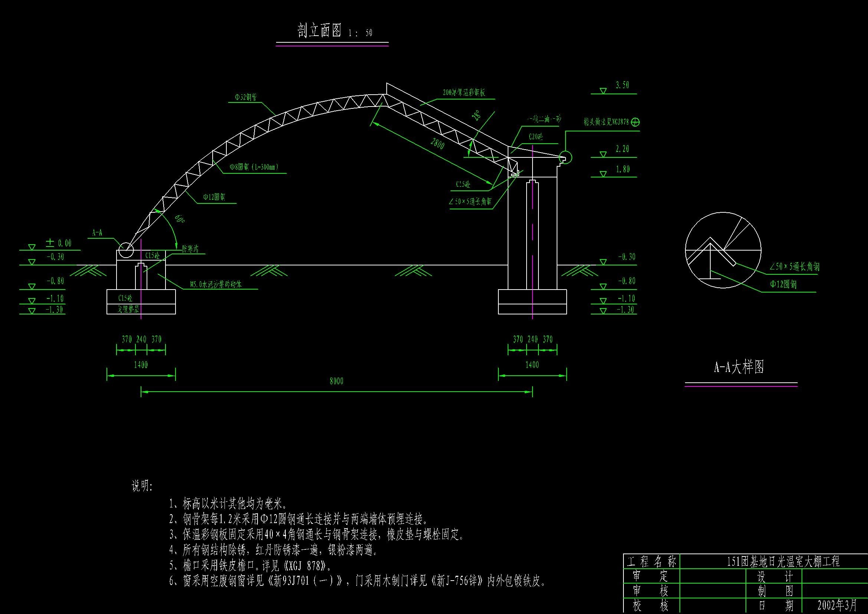
Task: Select the '校核' title block cell
Action: click(x=652, y=606)
